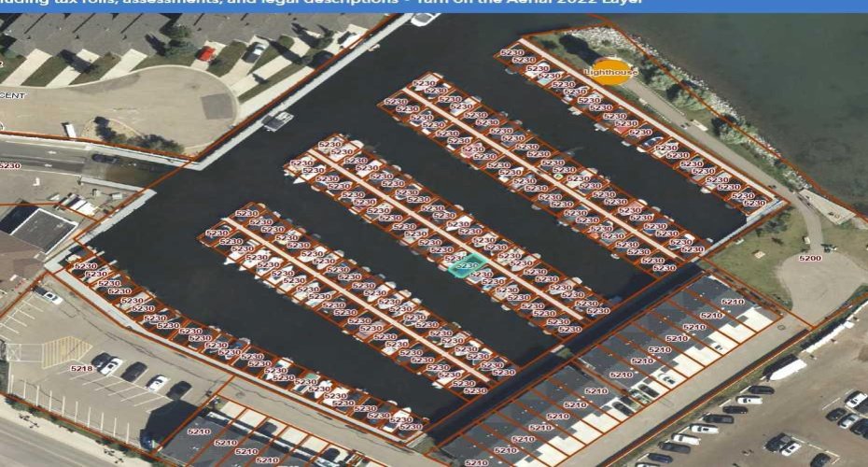Select the parcel labeled 5200

click(x=810, y=258)
